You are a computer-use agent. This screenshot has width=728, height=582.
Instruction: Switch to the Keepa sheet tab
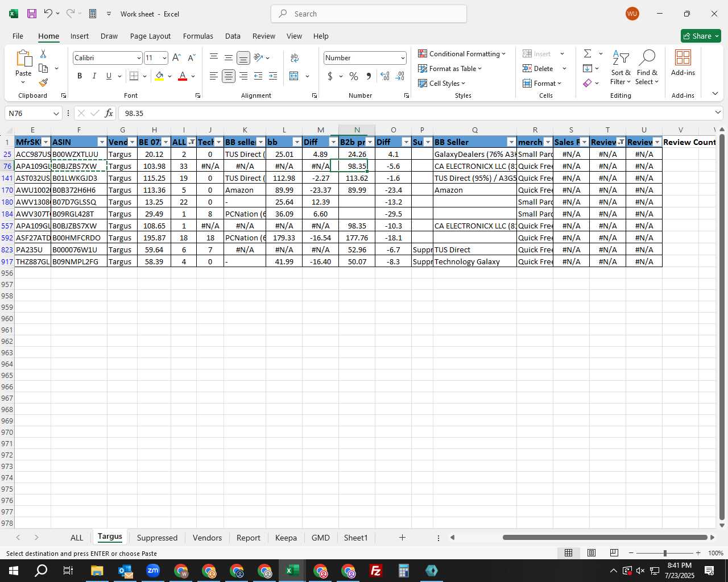click(286, 538)
